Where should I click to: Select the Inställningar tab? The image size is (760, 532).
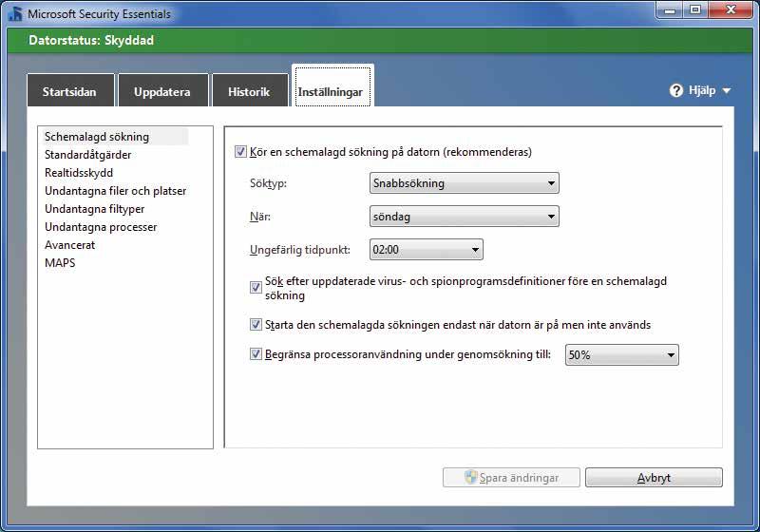point(332,86)
